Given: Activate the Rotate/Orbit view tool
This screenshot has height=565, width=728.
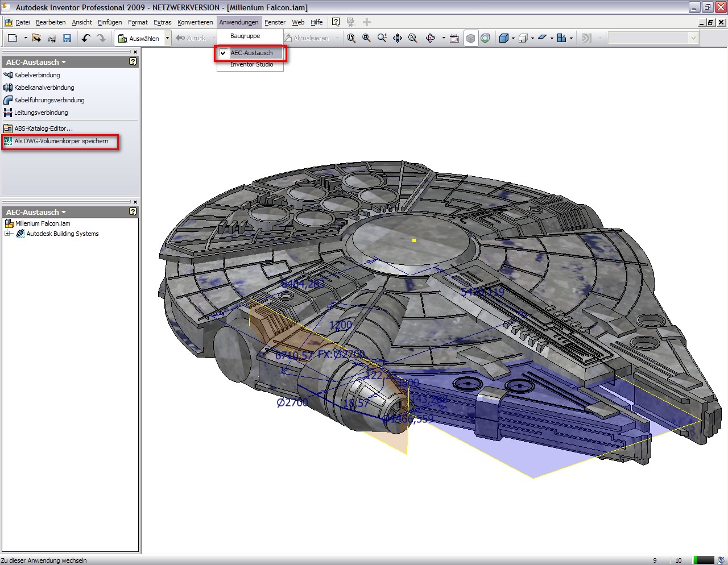Looking at the screenshot, I should tap(431, 38).
